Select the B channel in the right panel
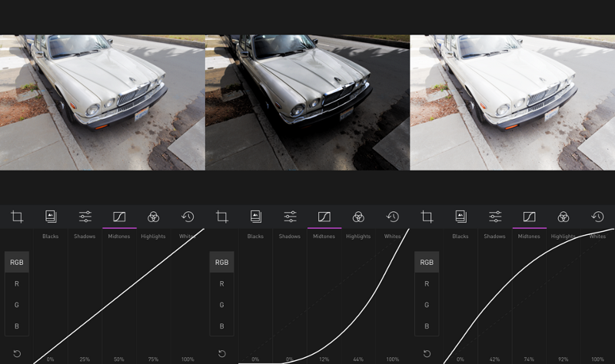This screenshot has width=615, height=364. click(x=427, y=326)
